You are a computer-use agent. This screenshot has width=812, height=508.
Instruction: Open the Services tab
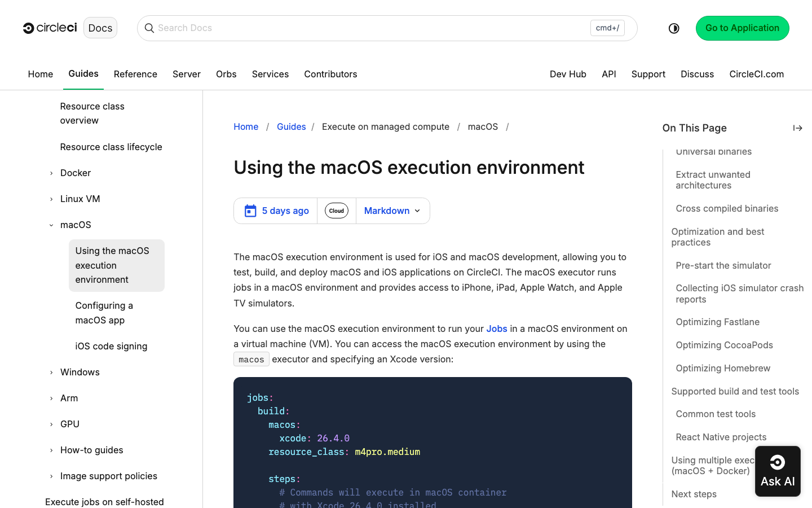coord(270,74)
